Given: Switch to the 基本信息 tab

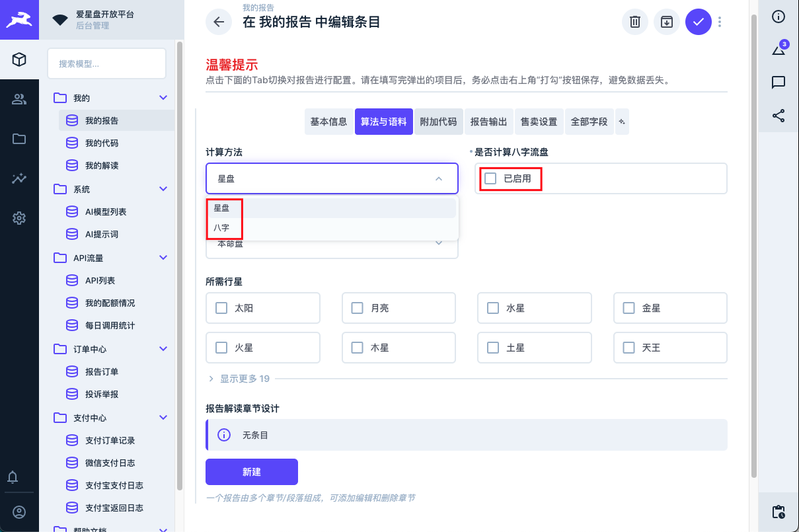Looking at the screenshot, I should 328,122.
